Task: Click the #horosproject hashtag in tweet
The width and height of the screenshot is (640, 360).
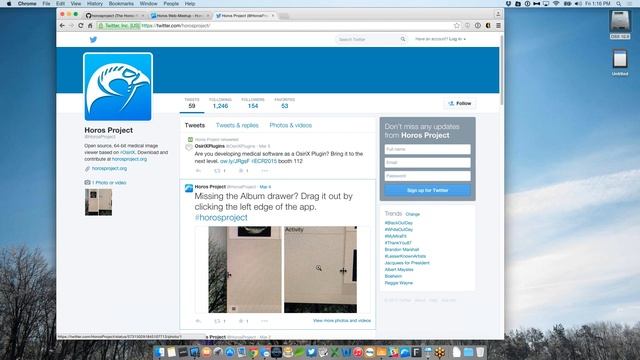Action: tap(221, 218)
